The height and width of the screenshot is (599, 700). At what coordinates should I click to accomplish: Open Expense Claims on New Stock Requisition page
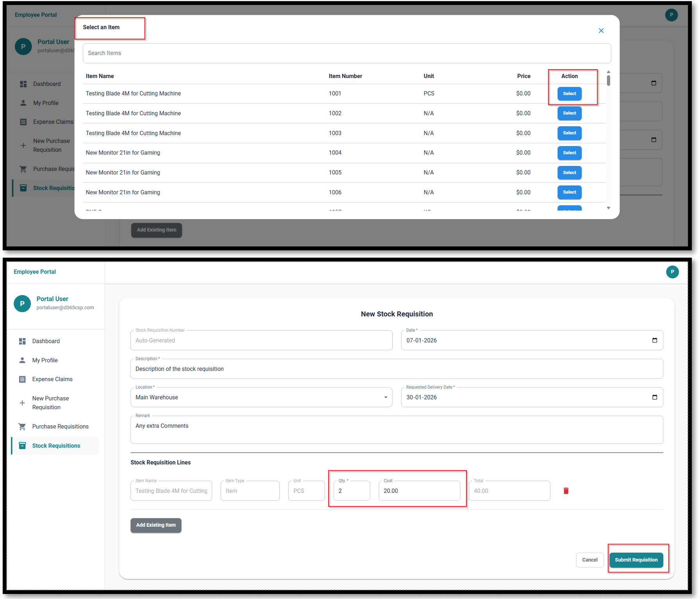[52, 379]
